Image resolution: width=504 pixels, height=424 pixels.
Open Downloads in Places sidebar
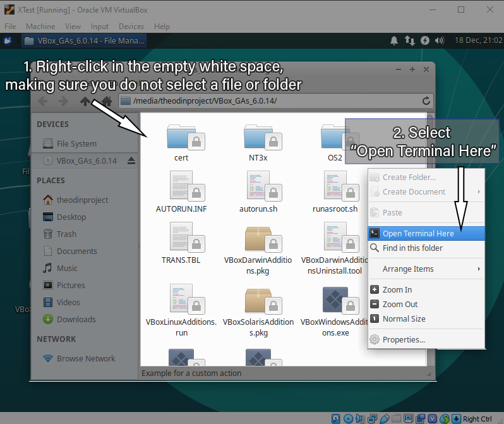tap(76, 320)
